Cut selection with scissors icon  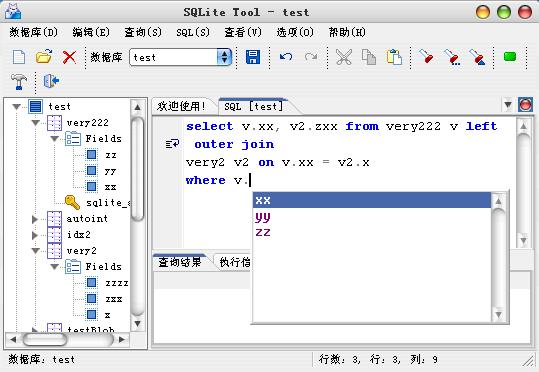click(x=343, y=57)
